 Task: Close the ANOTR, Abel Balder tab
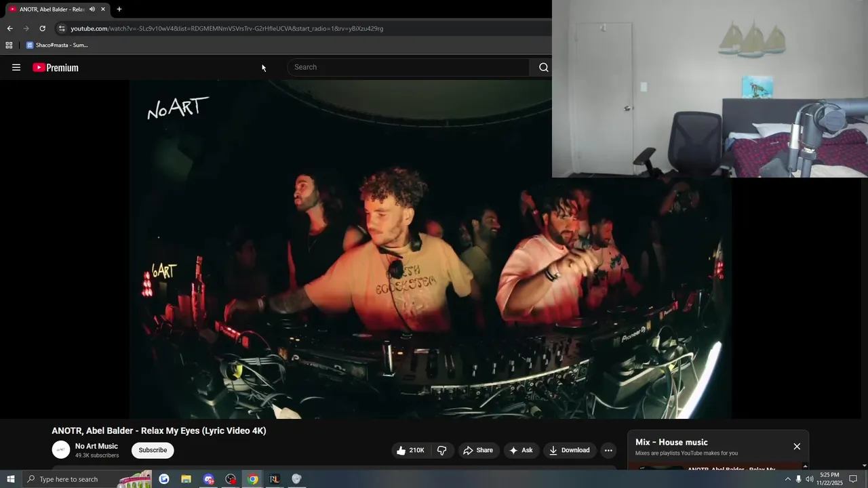tap(103, 9)
